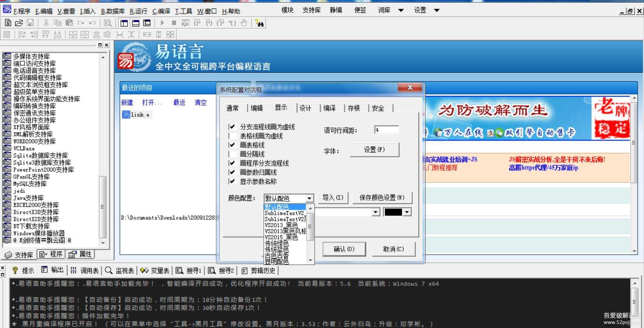Click the binoculars search icon
The height and width of the screenshot is (328, 644).
tap(259, 23)
